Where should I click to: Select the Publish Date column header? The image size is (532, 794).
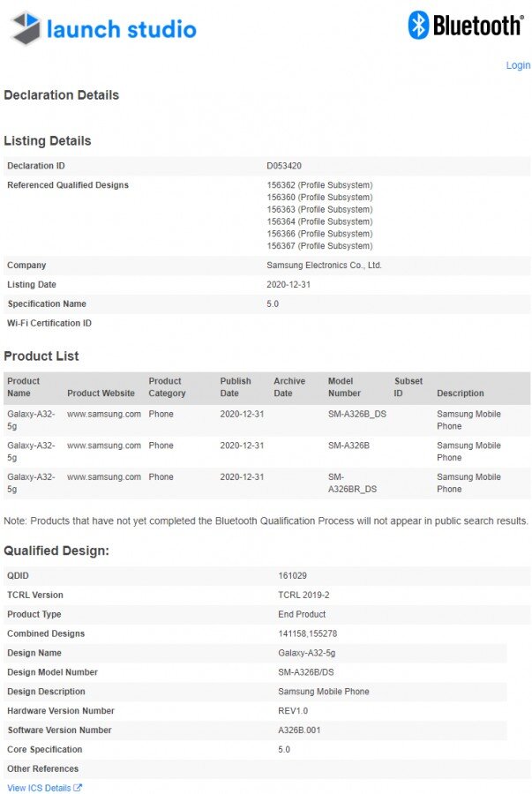click(236, 387)
